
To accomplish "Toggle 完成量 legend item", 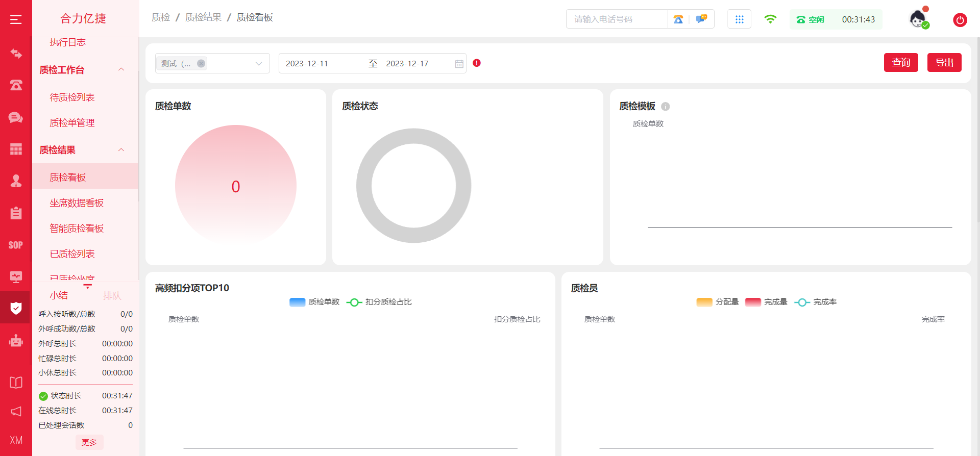I will pos(766,302).
